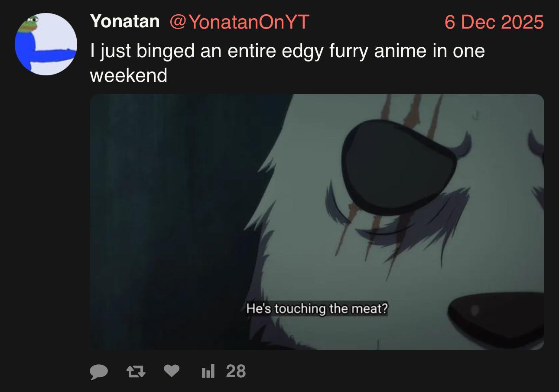Screen dimensions: 559x392
Task: Click the word weekend in the tweet
Action: coord(128,76)
